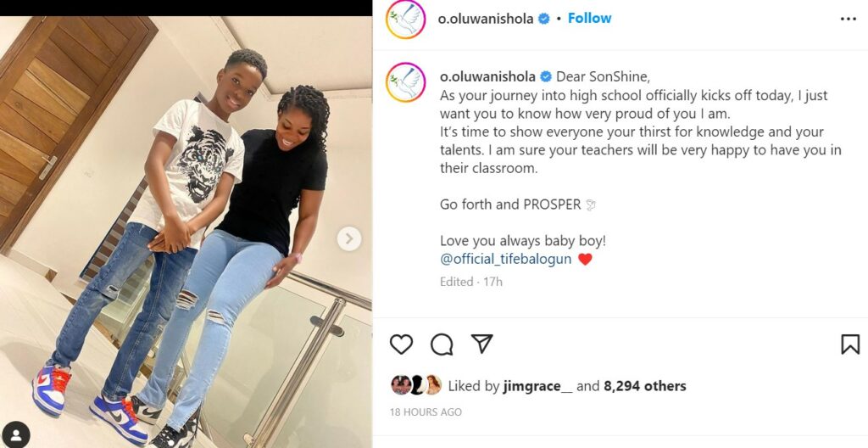Viewport: 868px width, 448px height.
Task: Open the dove avatar beside caption
Action: 406,82
